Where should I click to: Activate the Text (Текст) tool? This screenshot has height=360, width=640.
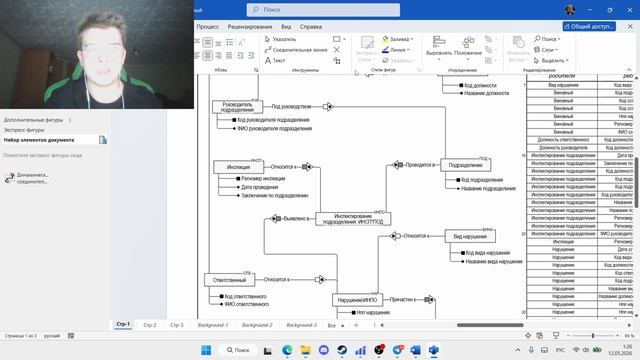(x=275, y=60)
